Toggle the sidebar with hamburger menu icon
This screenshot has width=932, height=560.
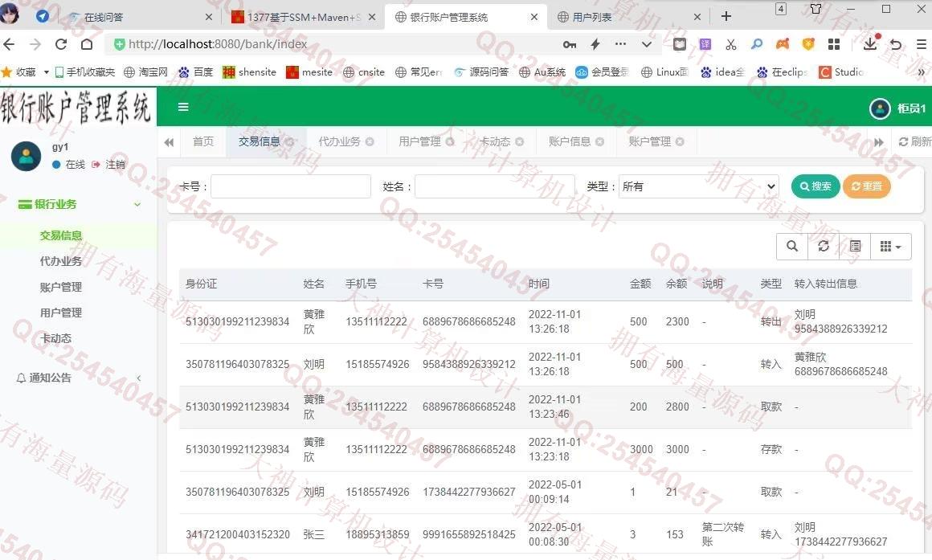[183, 107]
